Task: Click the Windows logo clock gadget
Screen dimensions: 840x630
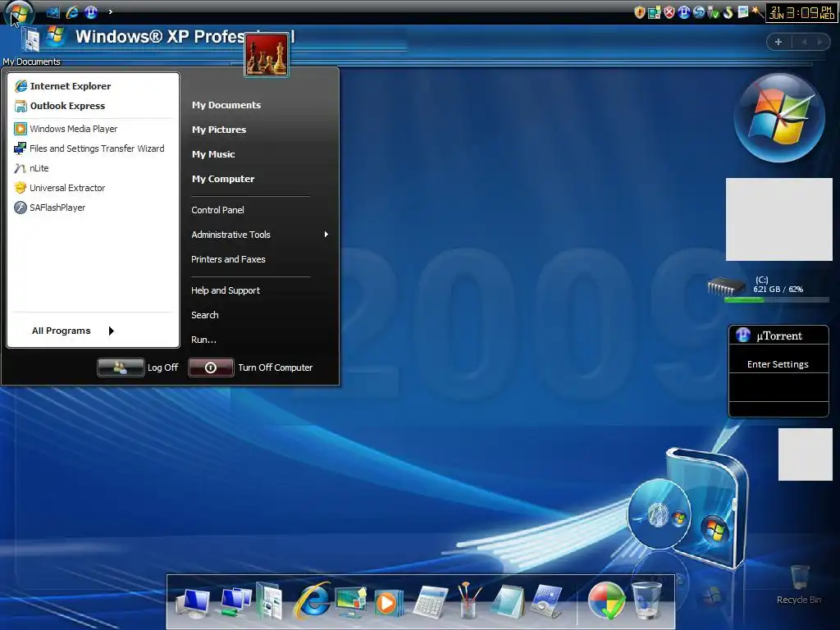Action: click(779, 118)
